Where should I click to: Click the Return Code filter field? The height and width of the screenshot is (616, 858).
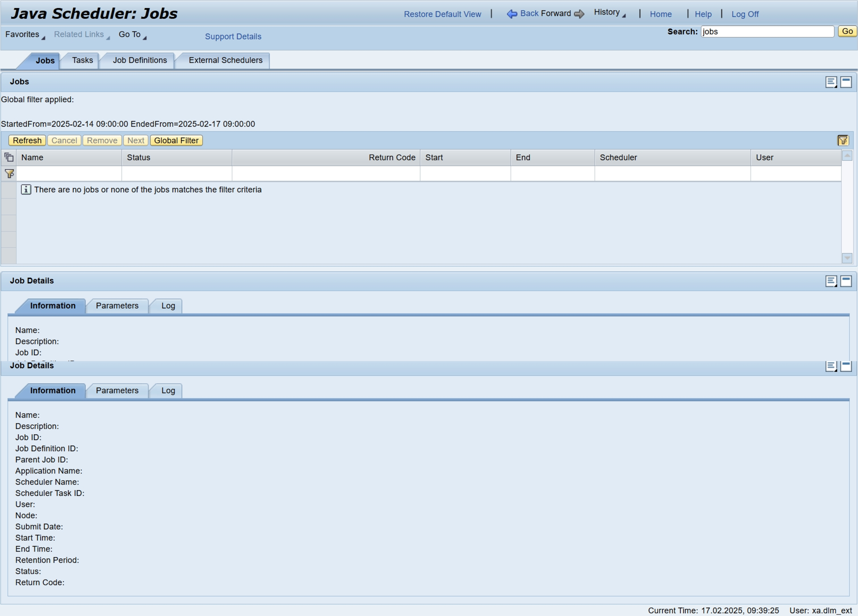click(x=326, y=174)
